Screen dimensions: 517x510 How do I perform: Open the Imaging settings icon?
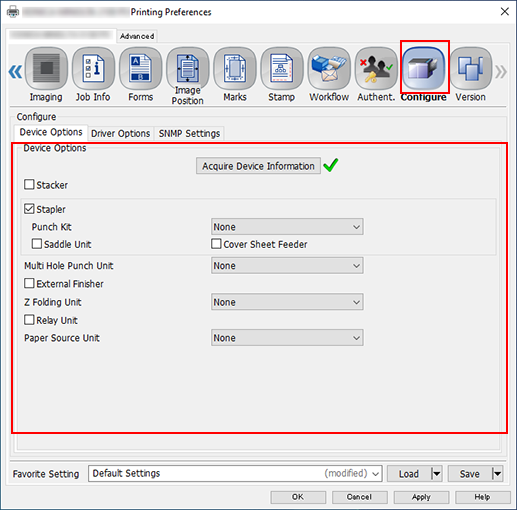pos(46,68)
